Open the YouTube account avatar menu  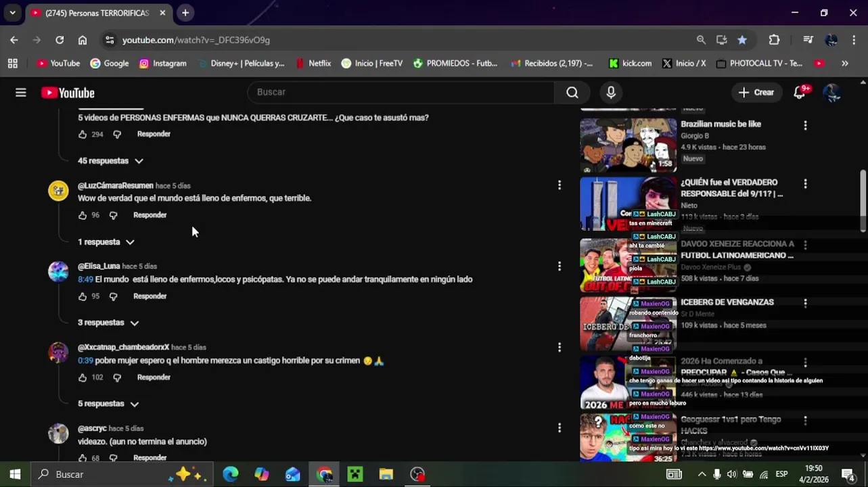point(832,93)
